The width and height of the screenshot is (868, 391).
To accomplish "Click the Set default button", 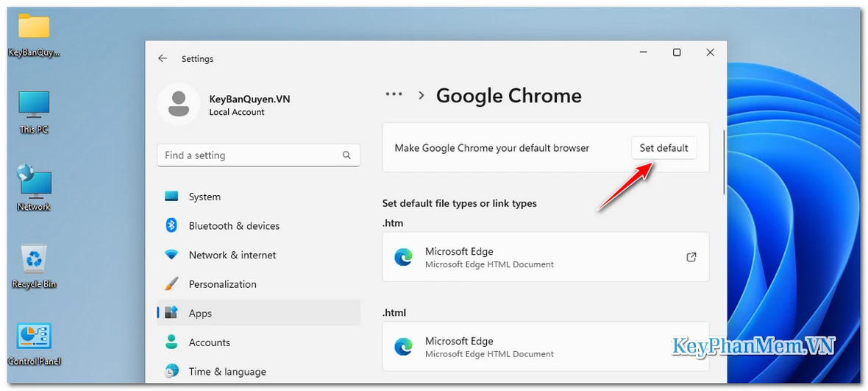I will [664, 148].
